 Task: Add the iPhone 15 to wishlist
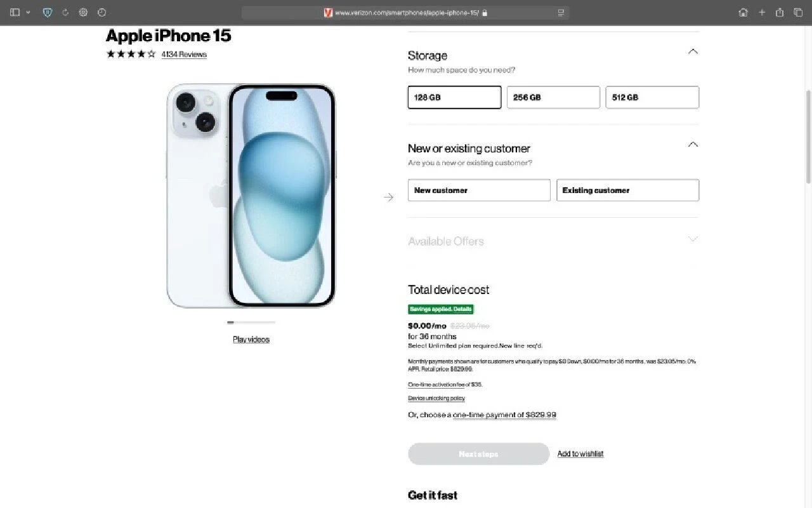[x=580, y=453]
